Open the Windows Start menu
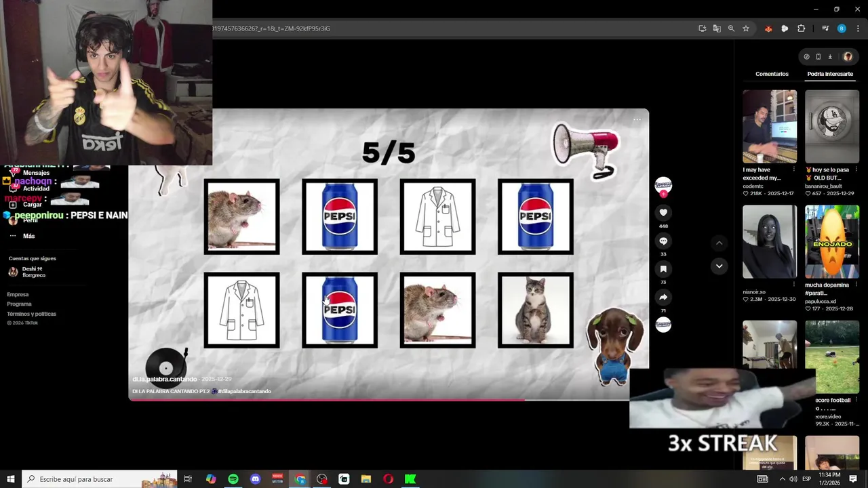868x488 pixels. click(x=10, y=479)
